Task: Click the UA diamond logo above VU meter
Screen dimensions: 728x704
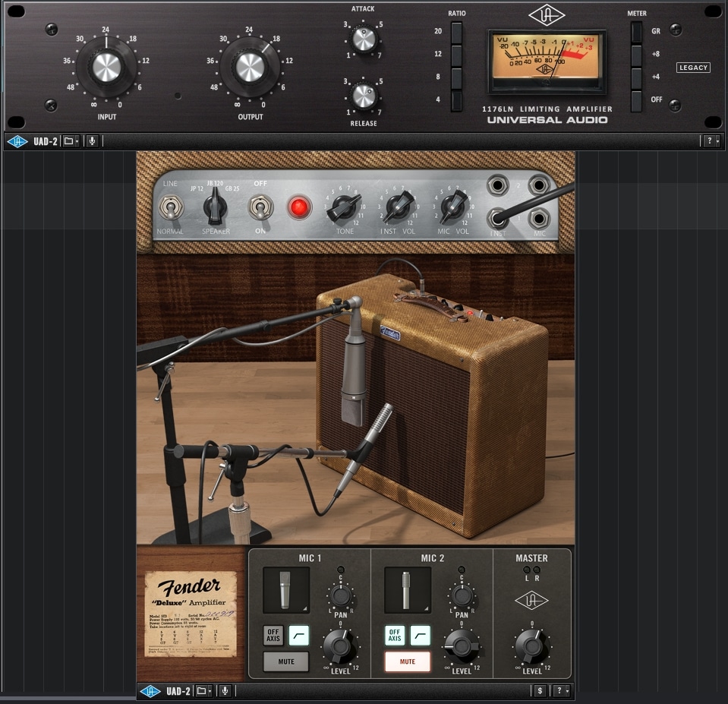Action: (x=547, y=17)
